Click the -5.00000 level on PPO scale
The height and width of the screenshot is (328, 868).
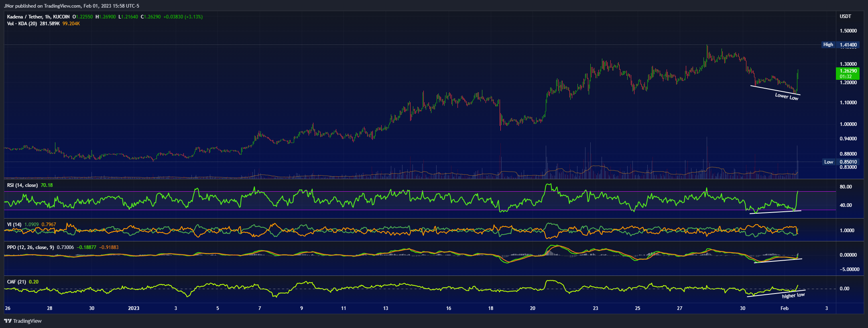point(849,269)
